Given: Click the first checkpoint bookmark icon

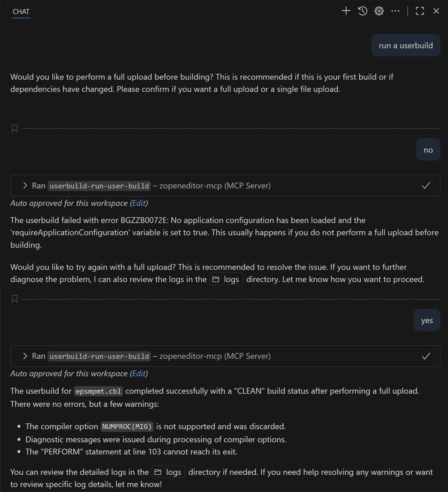Looking at the screenshot, I should tap(15, 128).
